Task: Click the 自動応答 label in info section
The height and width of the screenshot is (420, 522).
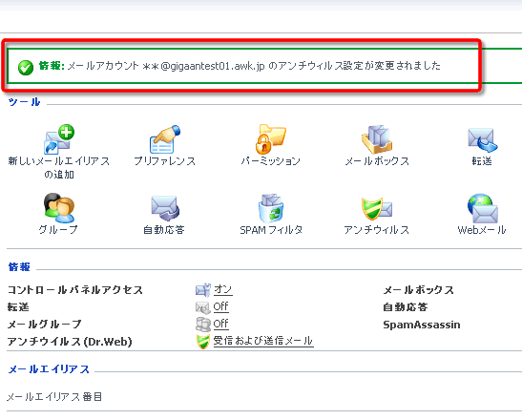Action: point(406,306)
